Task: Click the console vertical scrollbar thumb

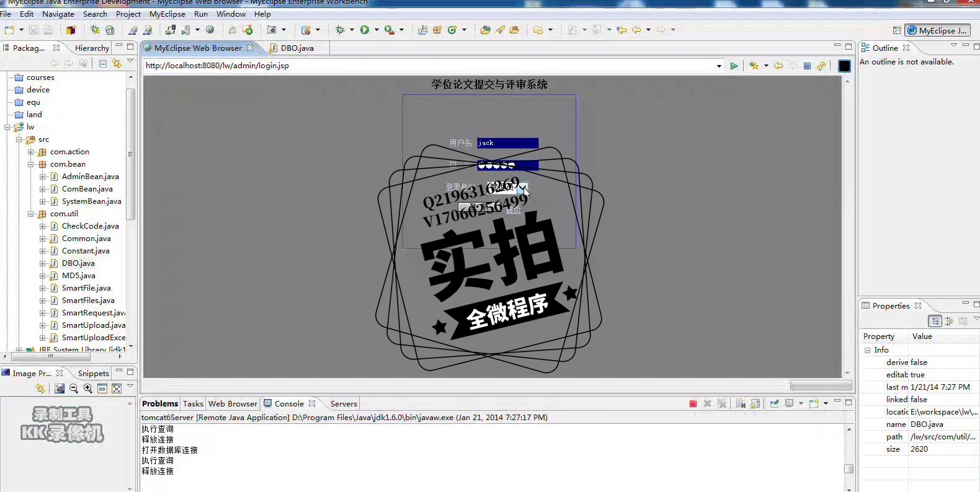Action: 849,468
